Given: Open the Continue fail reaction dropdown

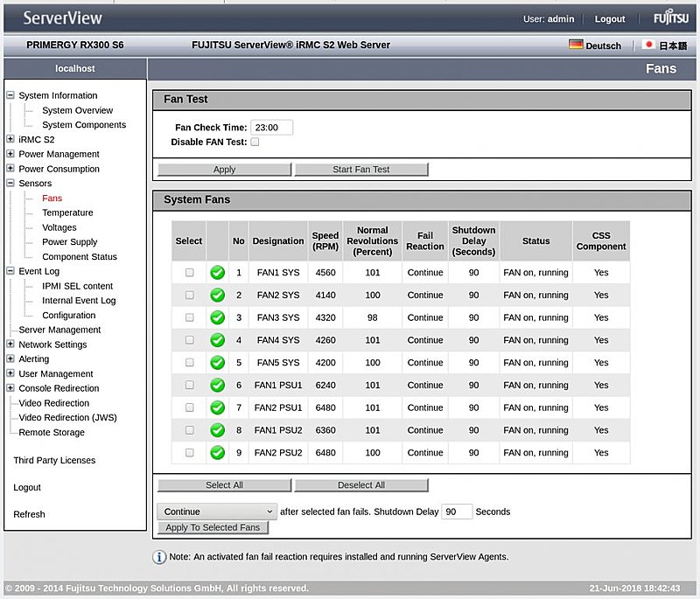Looking at the screenshot, I should pos(217,512).
